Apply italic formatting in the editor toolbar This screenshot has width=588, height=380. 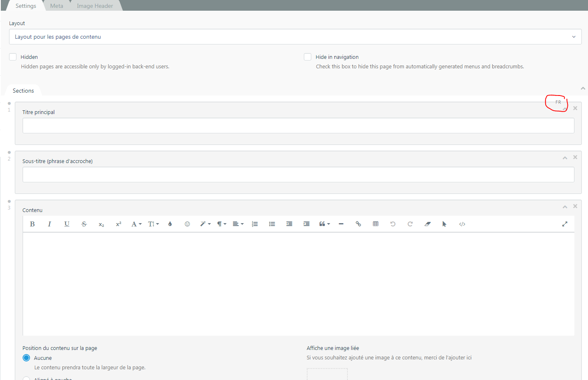[x=49, y=224]
